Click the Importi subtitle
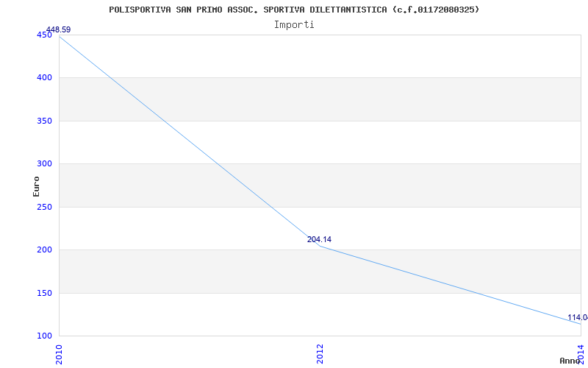The width and height of the screenshot is (588, 368). coord(294,25)
